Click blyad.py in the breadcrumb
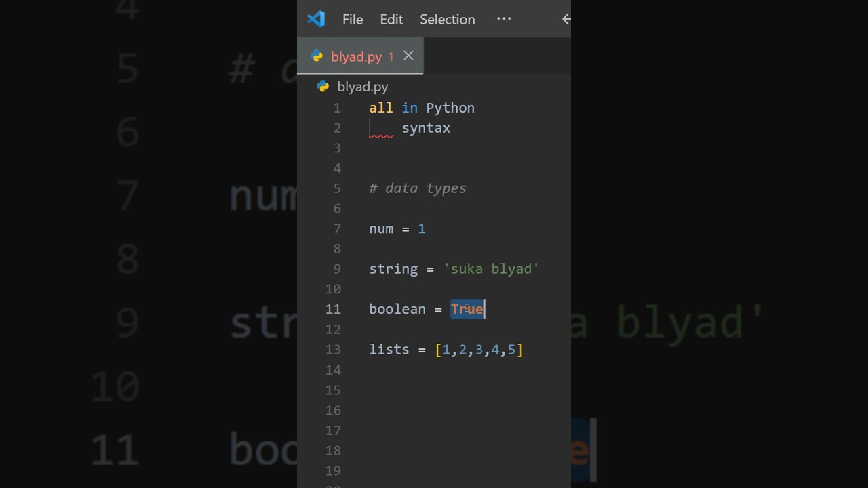 362,87
